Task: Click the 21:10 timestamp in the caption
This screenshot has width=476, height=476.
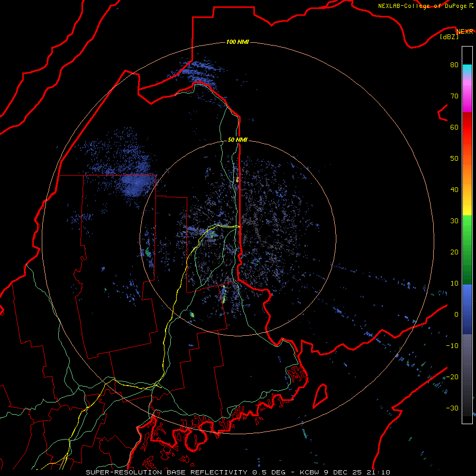Action: click(378, 472)
